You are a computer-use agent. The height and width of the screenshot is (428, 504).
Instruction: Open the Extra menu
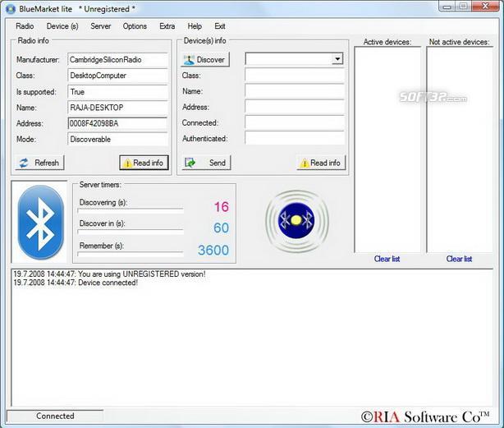click(167, 26)
